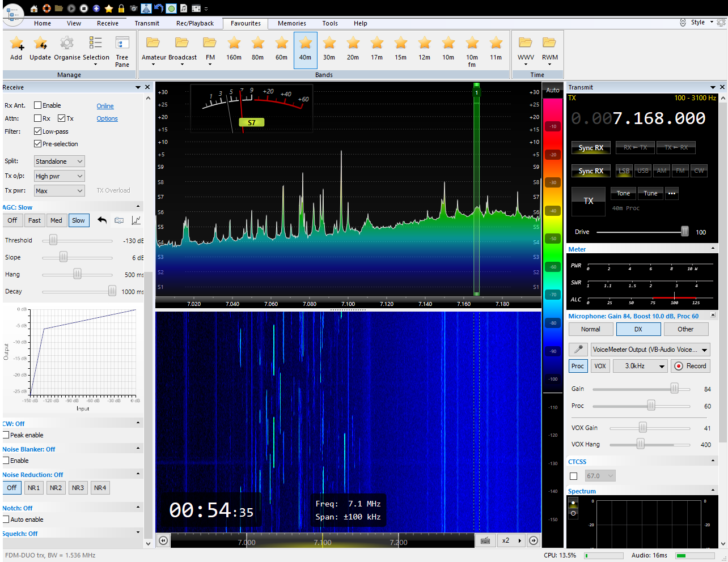Switch to the Memories ribbon tab
The height and width of the screenshot is (562, 728).
[291, 23]
